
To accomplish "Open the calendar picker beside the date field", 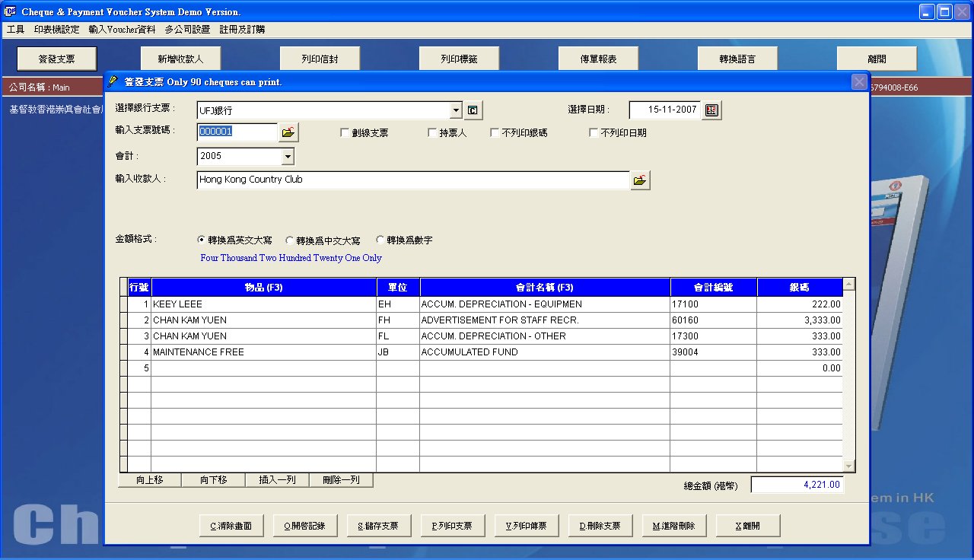I will (x=711, y=110).
